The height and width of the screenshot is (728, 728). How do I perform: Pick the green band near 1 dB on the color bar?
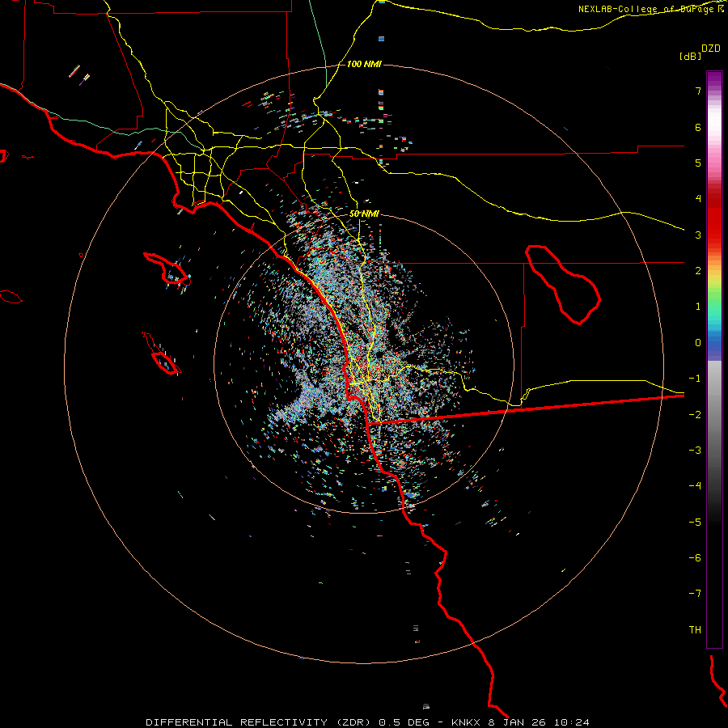point(714,304)
